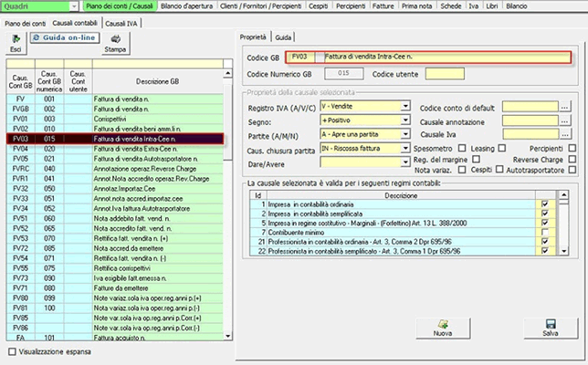Click the Stampa printer icon
Viewport: 588px width, 365px height.
point(116,38)
